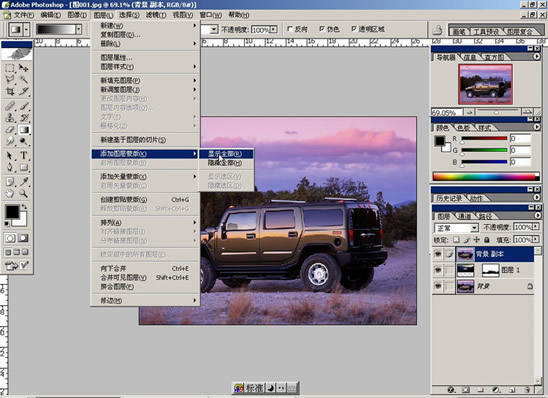Select the 背景 layer thumbnail
This screenshot has width=548, height=398.
pos(465,286)
